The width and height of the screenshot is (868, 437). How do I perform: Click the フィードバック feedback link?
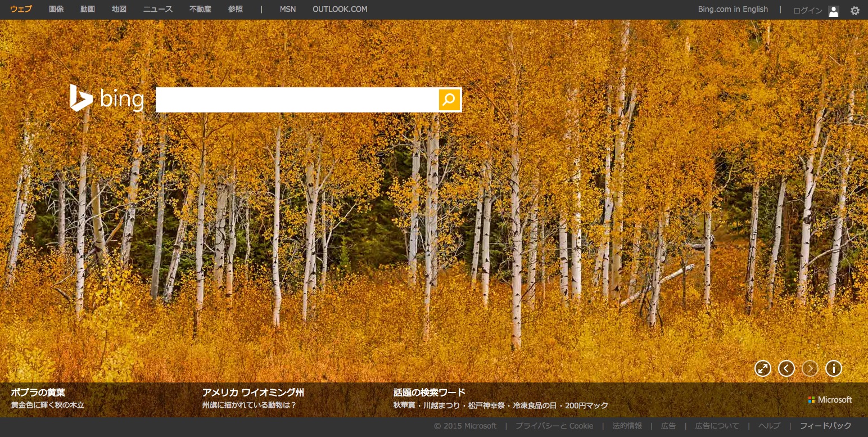coord(825,426)
